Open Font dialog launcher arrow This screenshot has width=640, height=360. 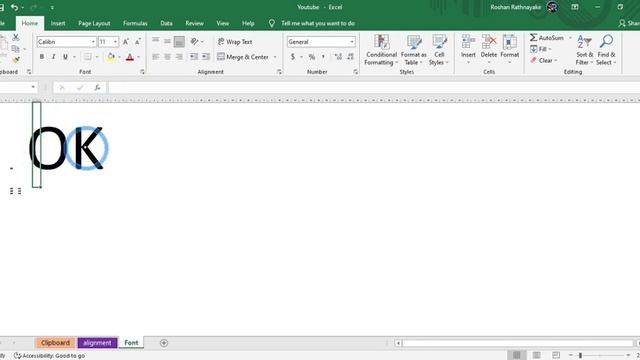[142, 72]
